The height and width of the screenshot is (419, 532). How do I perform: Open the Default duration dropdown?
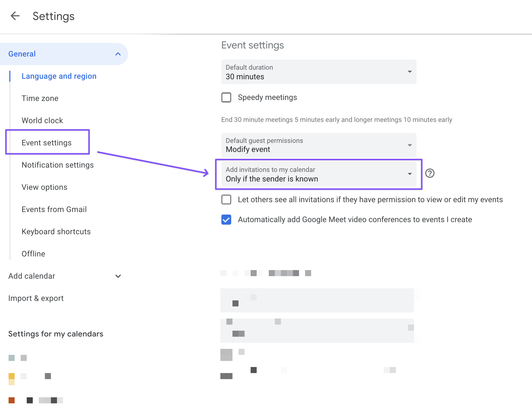click(318, 72)
